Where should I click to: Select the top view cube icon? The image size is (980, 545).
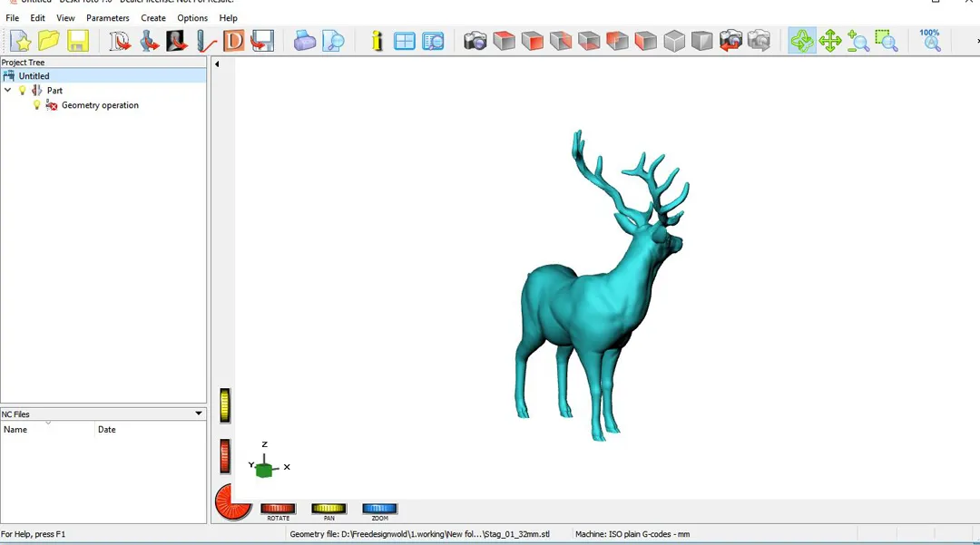[x=504, y=41]
